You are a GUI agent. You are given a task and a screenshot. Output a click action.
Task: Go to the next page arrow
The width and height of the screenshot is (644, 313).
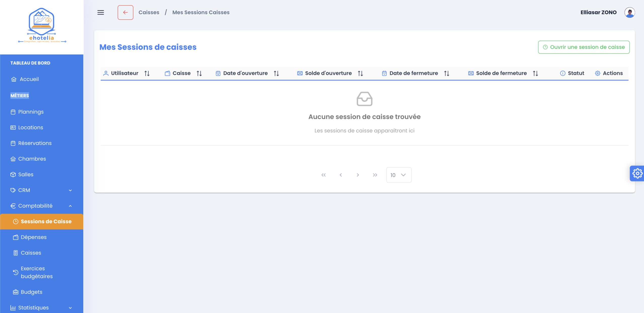pyautogui.click(x=358, y=175)
